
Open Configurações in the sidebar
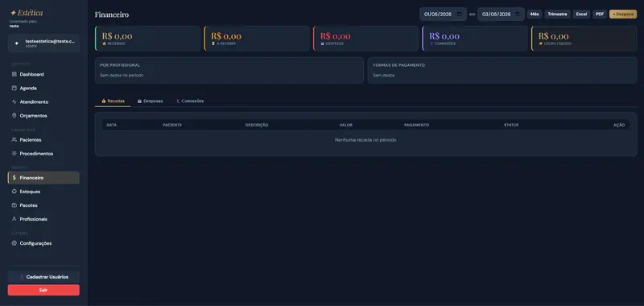tap(43, 243)
